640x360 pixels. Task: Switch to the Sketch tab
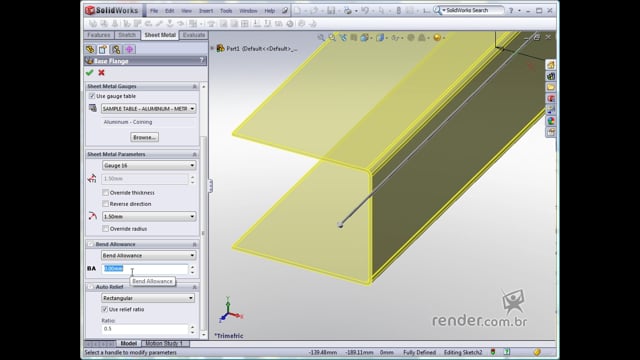(x=127, y=35)
